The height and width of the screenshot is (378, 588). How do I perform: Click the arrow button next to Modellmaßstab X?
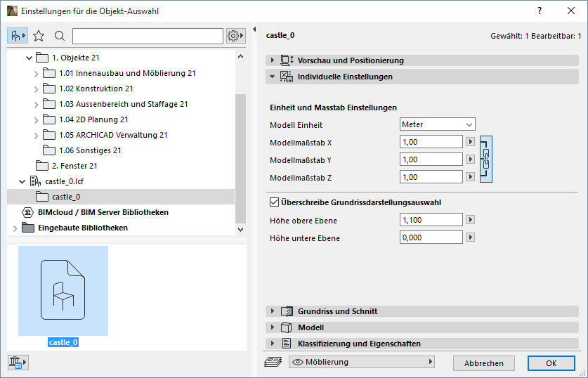(470, 142)
